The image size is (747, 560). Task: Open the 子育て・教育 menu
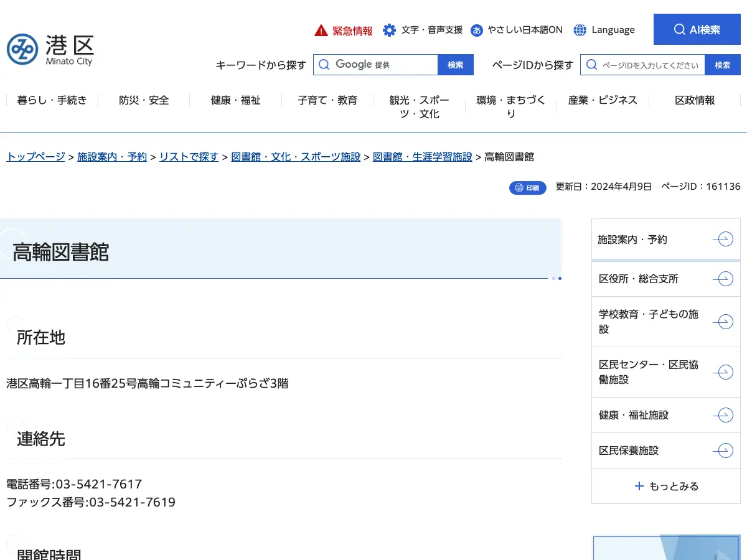(x=327, y=100)
